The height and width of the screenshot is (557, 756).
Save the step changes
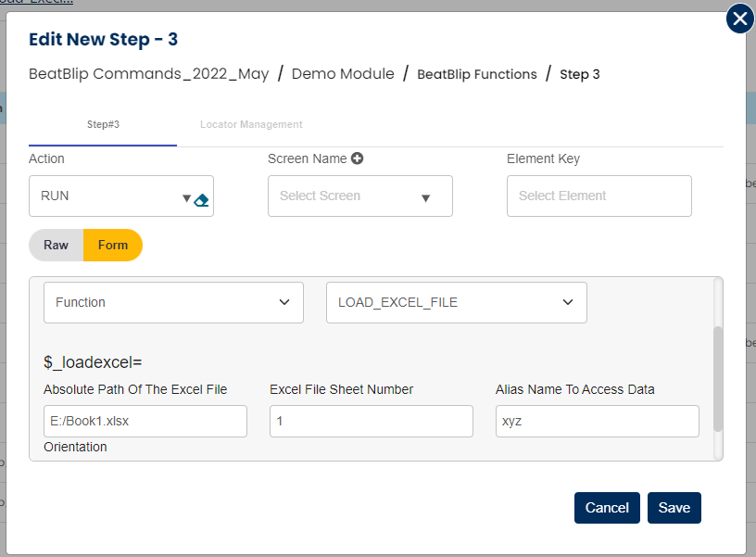pos(674,508)
